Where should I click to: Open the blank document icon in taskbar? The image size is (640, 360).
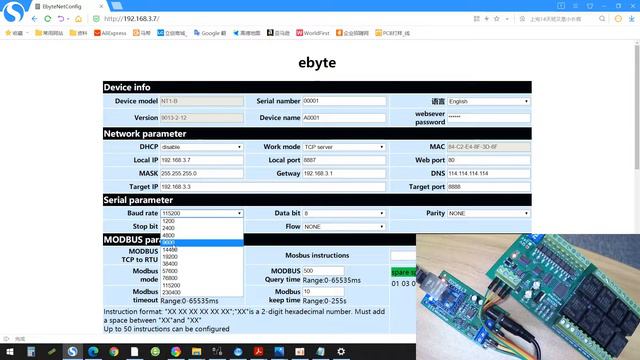click(134, 351)
